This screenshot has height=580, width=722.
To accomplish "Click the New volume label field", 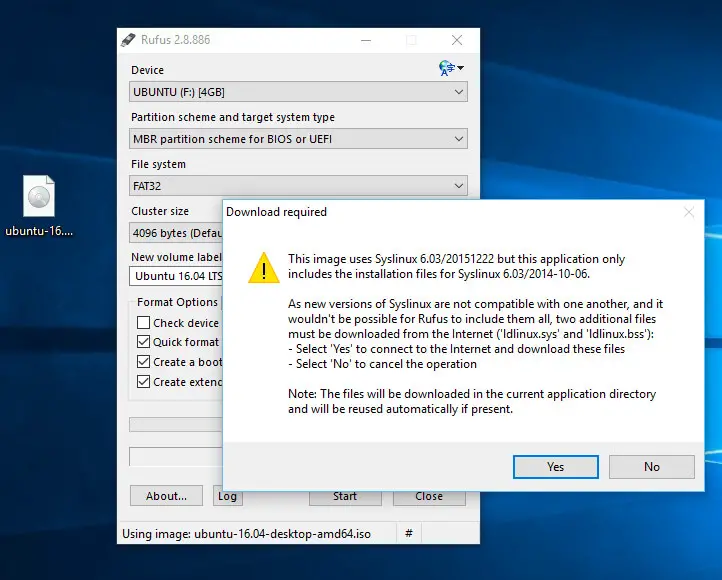I will (x=176, y=276).
